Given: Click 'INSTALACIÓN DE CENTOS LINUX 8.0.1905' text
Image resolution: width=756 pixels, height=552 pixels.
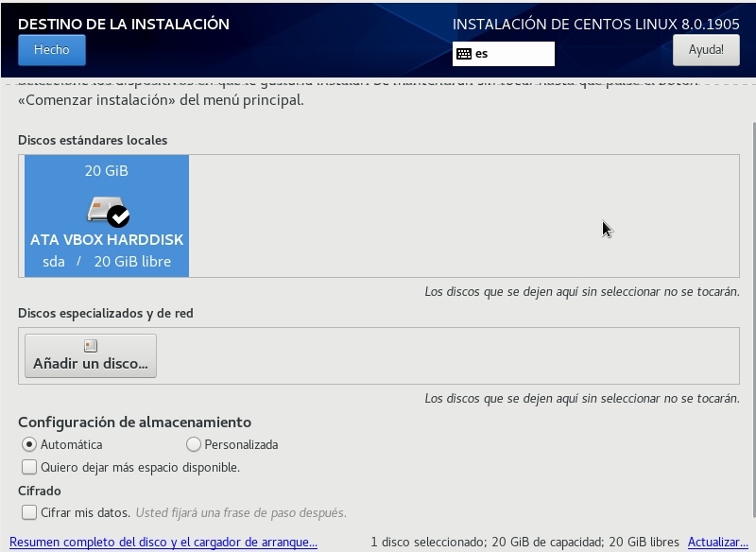Looking at the screenshot, I should [596, 25].
